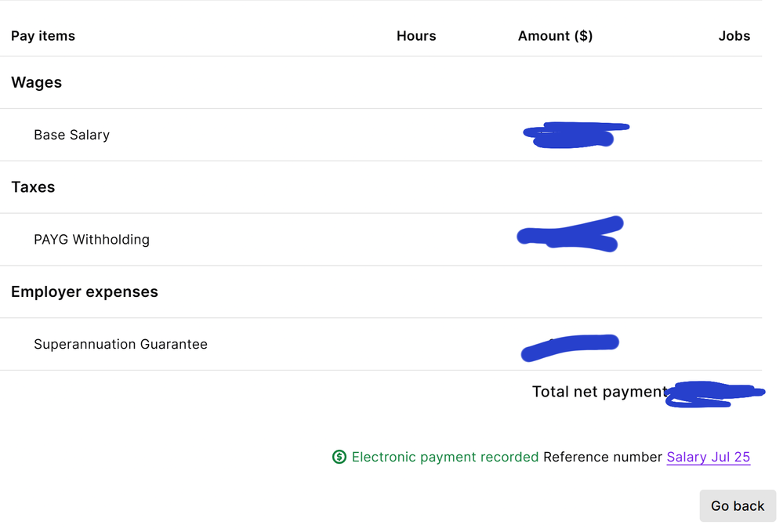783x532 pixels.
Task: Click the Pay items column header
Action: pos(43,36)
